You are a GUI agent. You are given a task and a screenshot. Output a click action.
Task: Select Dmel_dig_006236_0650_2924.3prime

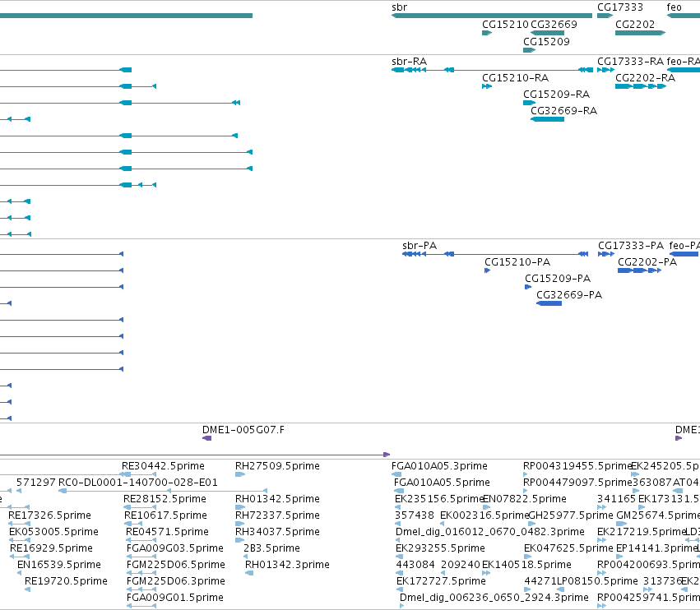click(401, 606)
